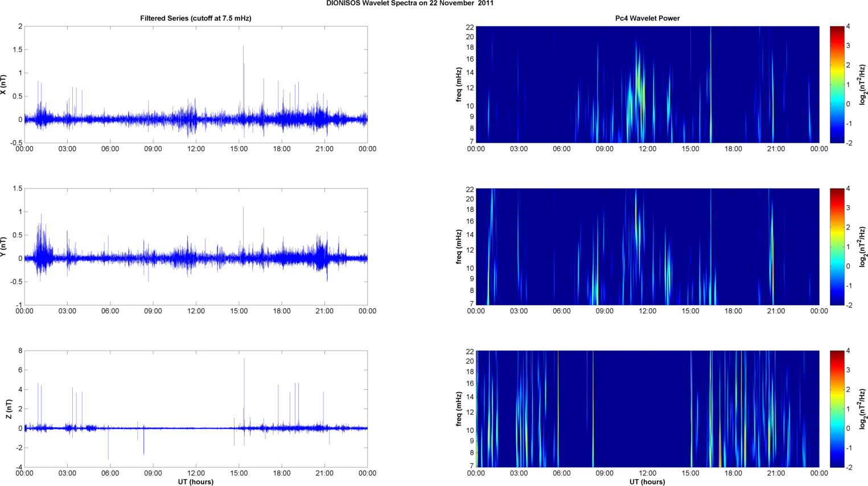The width and height of the screenshot is (868, 486).
Task: Click the '06:00' tick under the top wavelet spectrogram
Action: coord(562,149)
